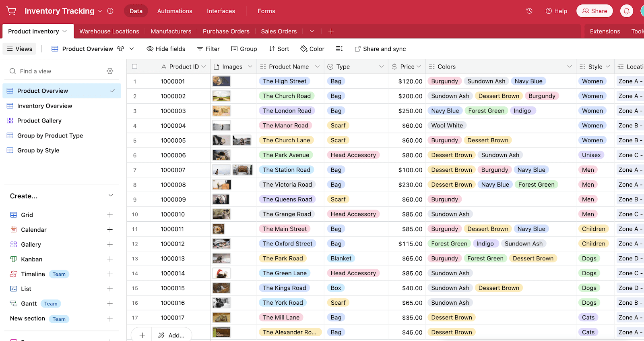Go to the Automations menu

point(175,11)
